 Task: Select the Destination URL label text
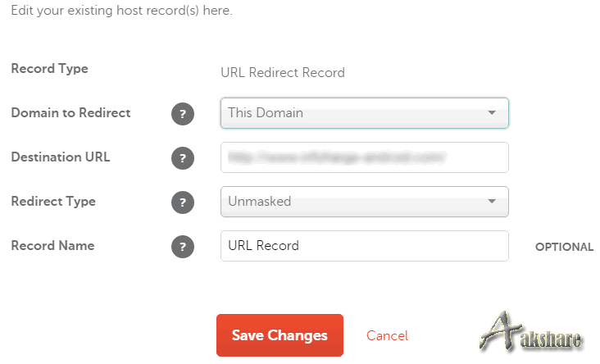tap(60, 157)
